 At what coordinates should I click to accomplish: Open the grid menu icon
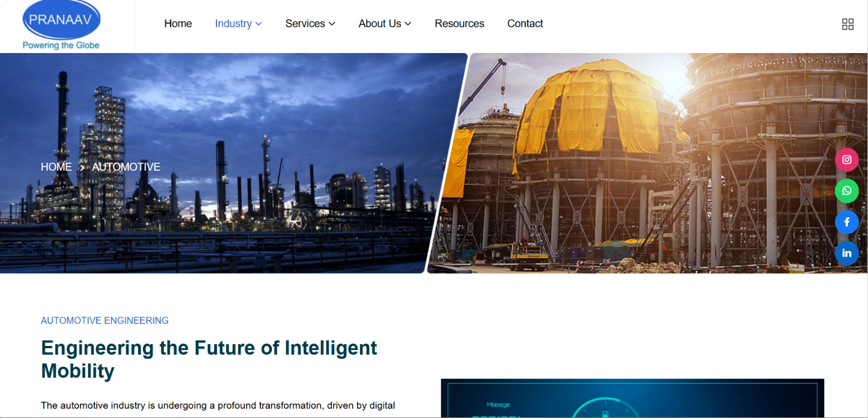[x=847, y=24]
